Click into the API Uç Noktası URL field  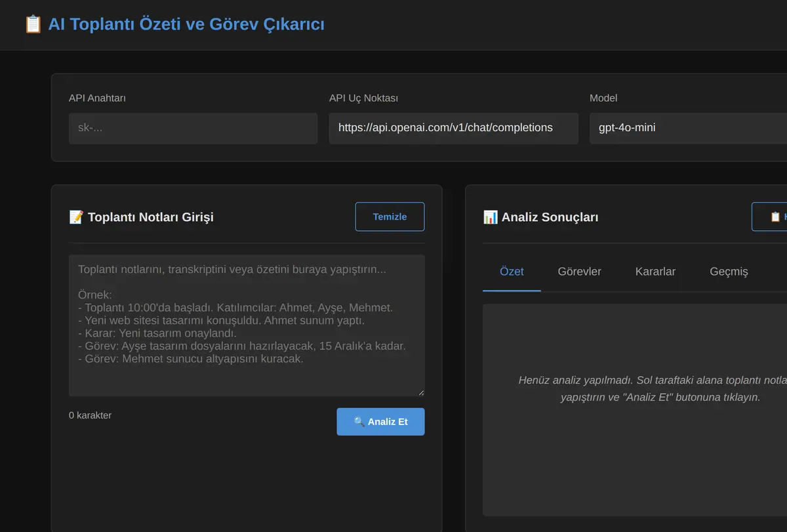click(x=453, y=128)
